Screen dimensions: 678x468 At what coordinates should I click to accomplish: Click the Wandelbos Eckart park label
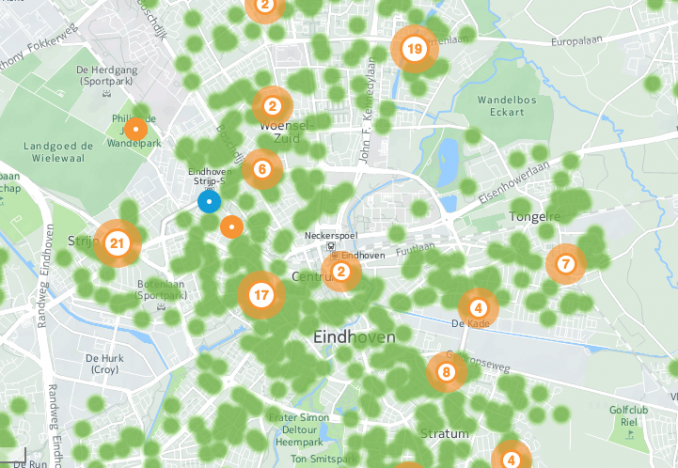[507, 106]
